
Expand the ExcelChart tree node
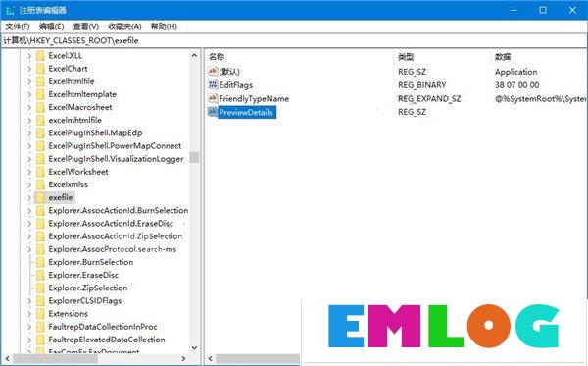29,69
